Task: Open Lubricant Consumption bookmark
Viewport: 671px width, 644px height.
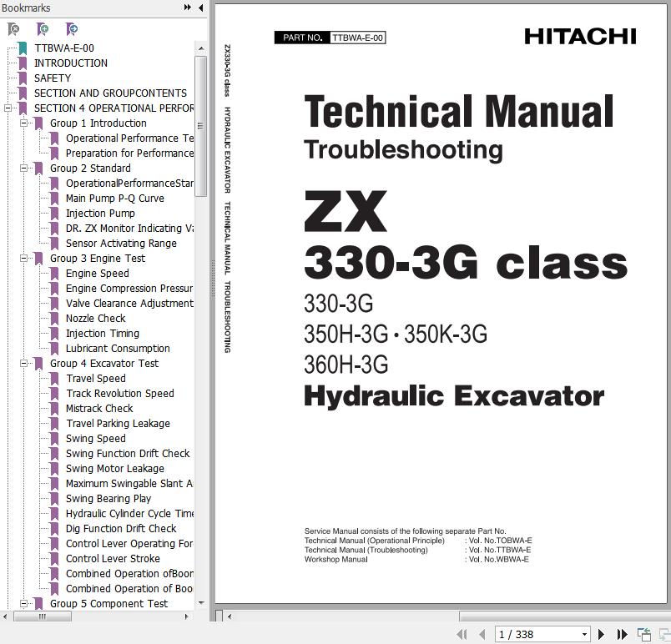Action: 118,348
